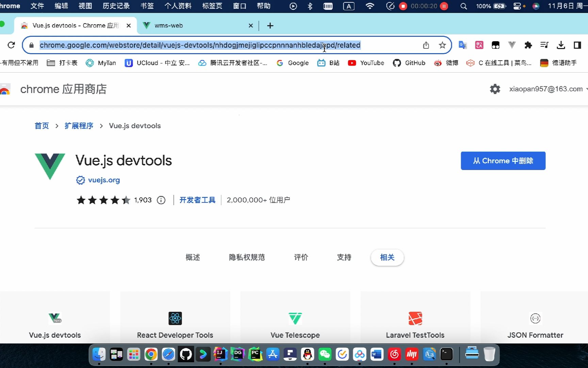Close the Vue.js devtools tab

(x=129, y=26)
